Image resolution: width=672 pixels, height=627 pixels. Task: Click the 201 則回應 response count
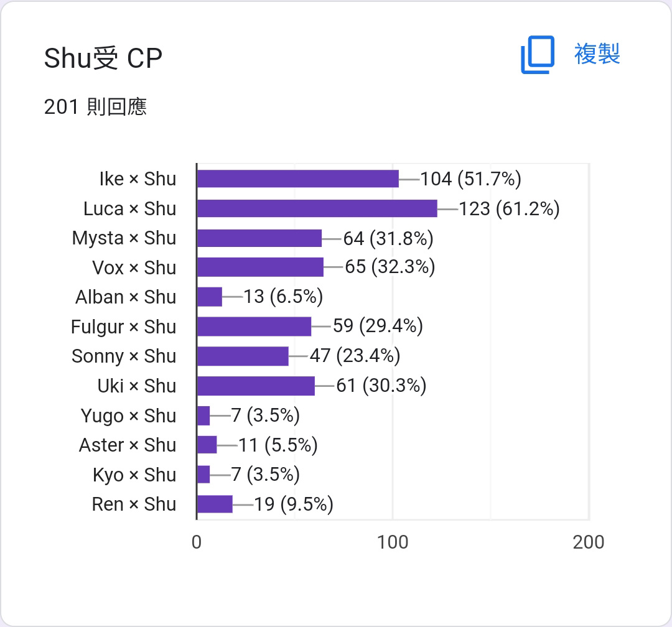[x=95, y=107]
